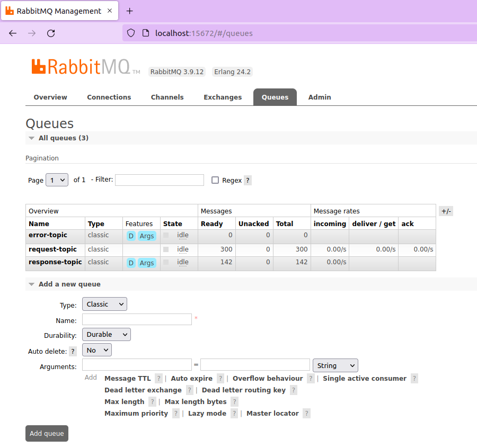Screen dimensions: 477x448
Task: Go back using the browser back arrow
Action: pos(13,33)
